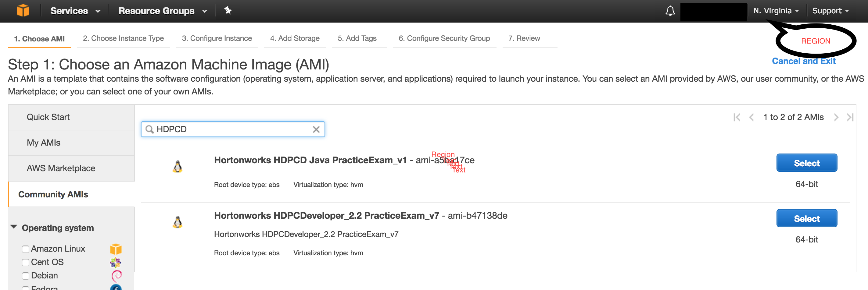Collapse the Operating system filter section
The width and height of the screenshot is (868, 290).
[13, 227]
